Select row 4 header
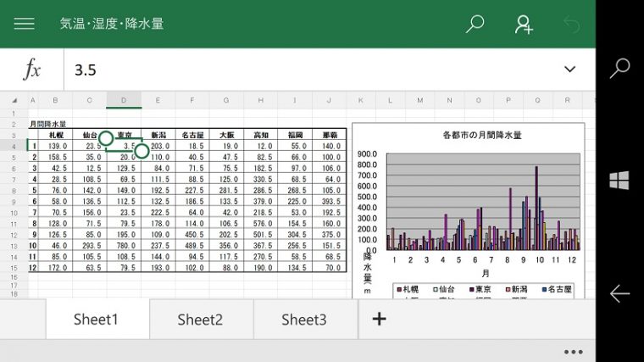This screenshot has width=644, height=362. [x=14, y=147]
